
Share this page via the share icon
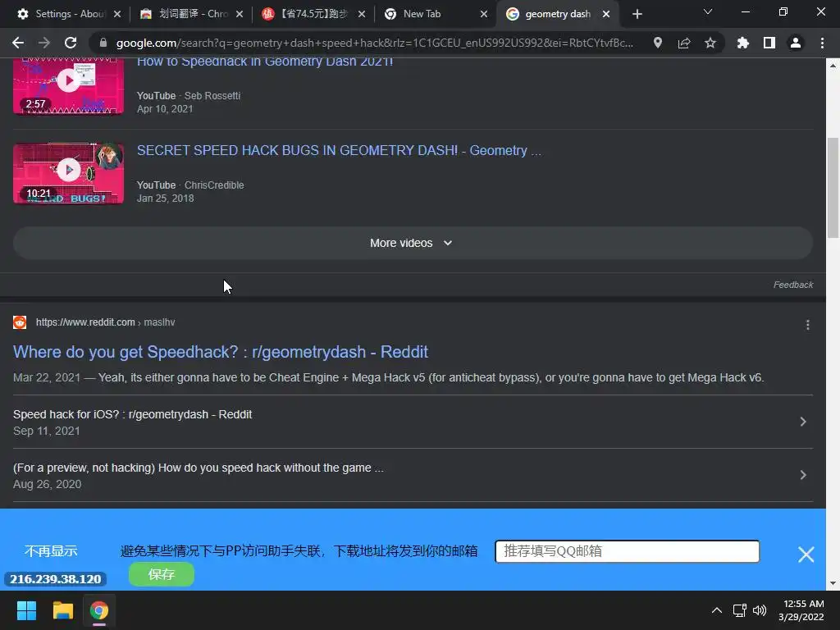(x=683, y=43)
